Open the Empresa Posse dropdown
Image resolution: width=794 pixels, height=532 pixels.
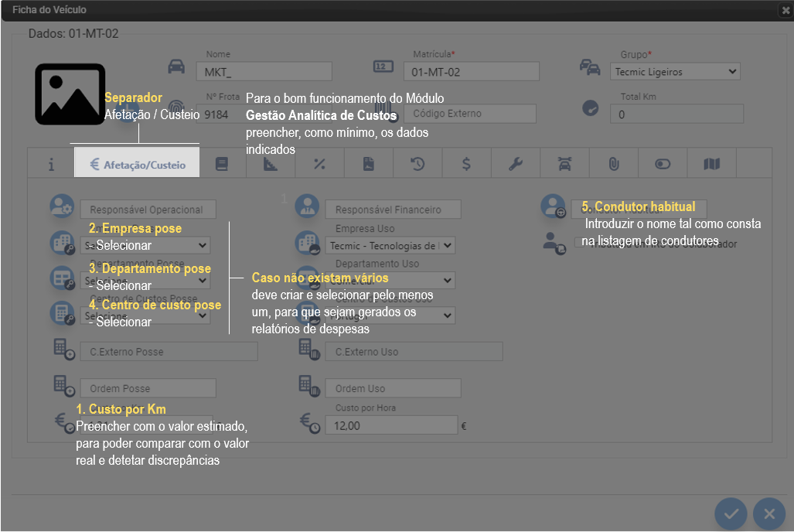[x=145, y=245]
